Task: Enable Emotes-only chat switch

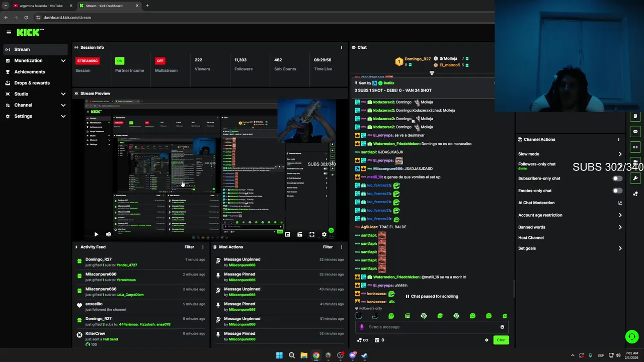Action: [x=617, y=191]
